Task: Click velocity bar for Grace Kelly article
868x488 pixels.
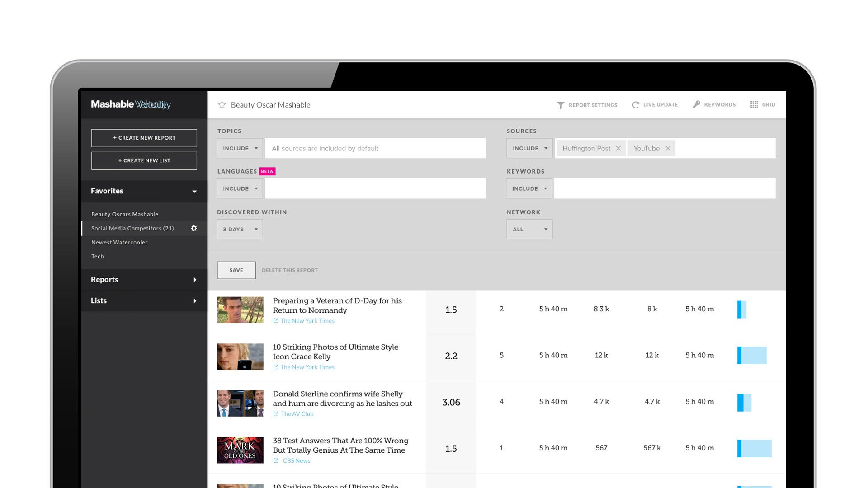Action: pyautogui.click(x=752, y=356)
